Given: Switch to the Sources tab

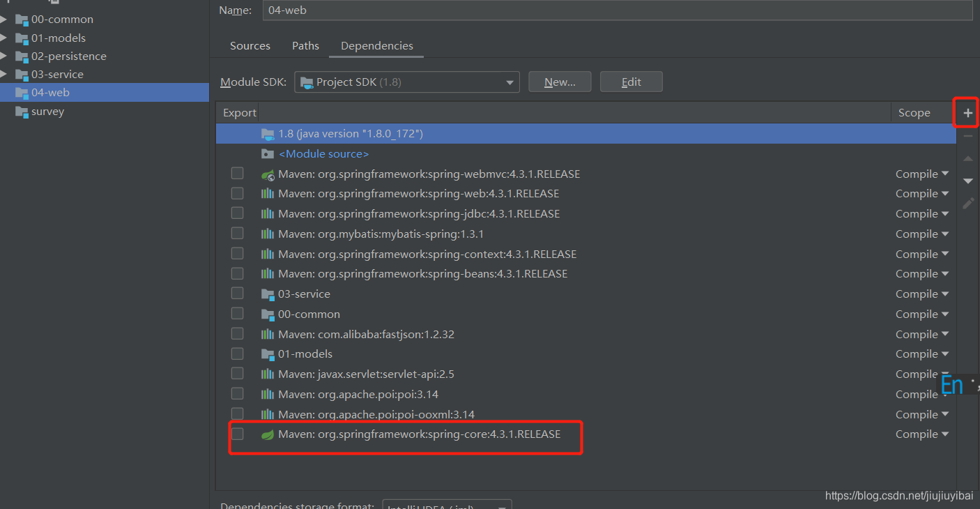Looking at the screenshot, I should coord(250,45).
